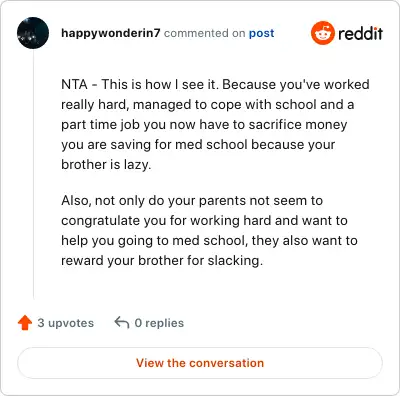Click the words "part time job" in the comment

(100, 124)
